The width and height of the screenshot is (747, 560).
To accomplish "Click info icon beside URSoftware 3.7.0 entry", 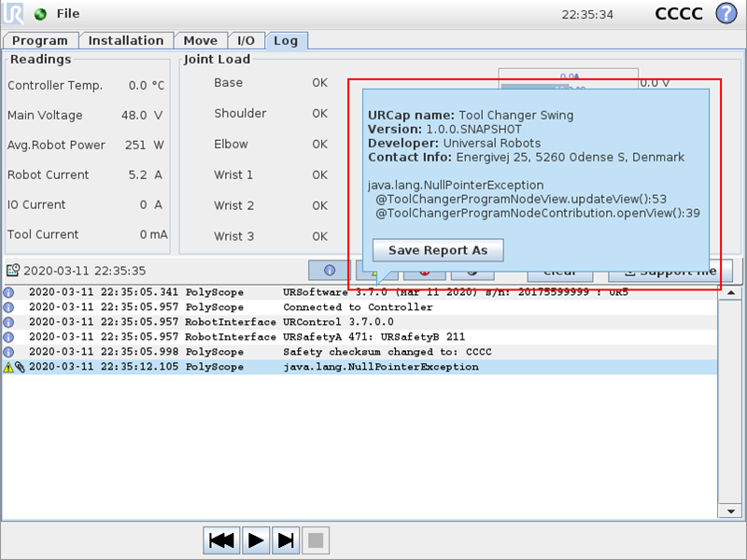I will coord(8,292).
